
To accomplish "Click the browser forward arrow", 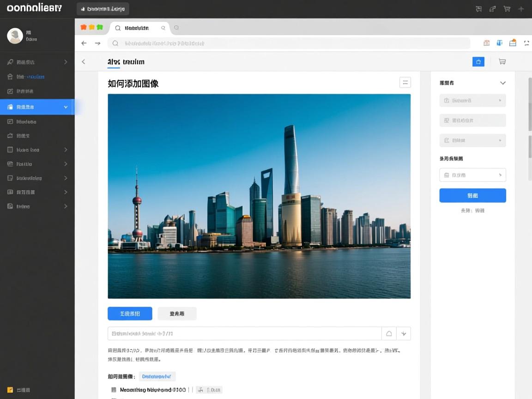I will [98, 43].
